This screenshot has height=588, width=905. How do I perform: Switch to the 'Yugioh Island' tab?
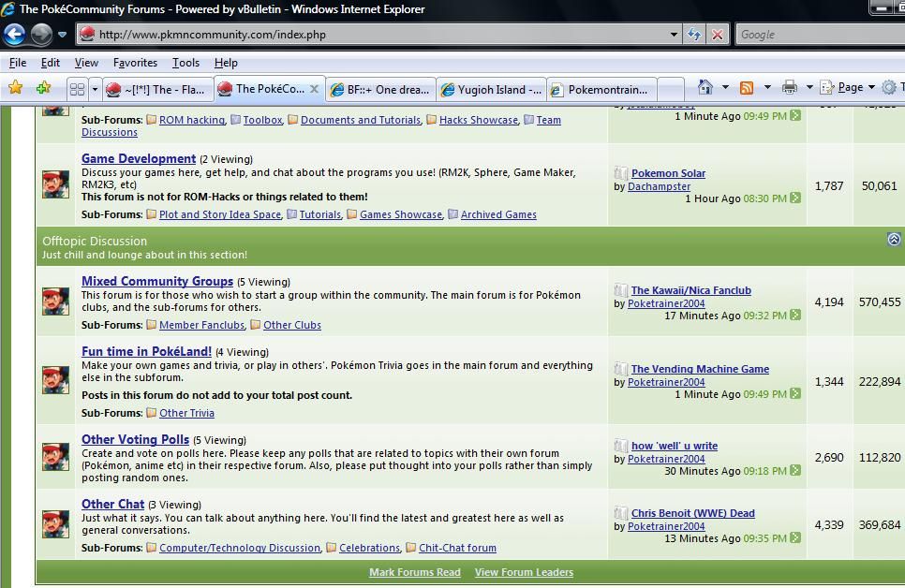coord(492,90)
